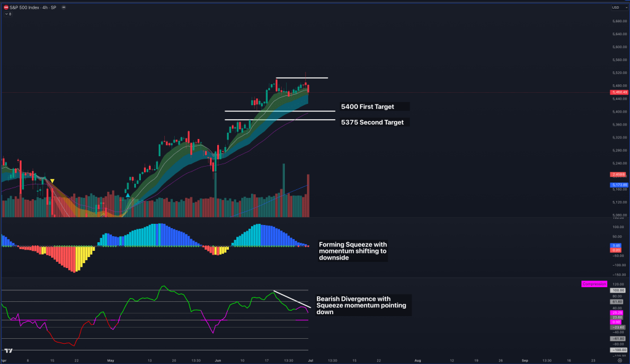Click the TradingView logo in bottom corner
This screenshot has width=630, height=364.
coord(8,350)
